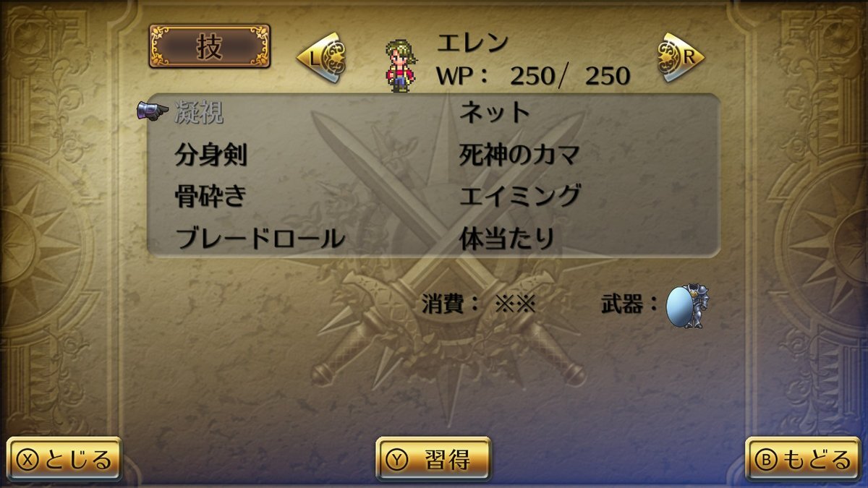Screen dimensions: 868x488
Task: Click the pointing glove cursor icon
Action: 153,111
